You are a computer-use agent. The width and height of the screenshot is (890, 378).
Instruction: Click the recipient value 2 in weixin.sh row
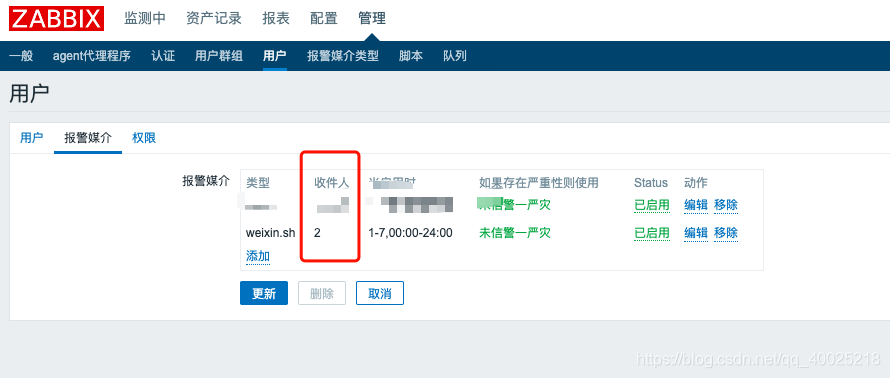pyautogui.click(x=317, y=233)
